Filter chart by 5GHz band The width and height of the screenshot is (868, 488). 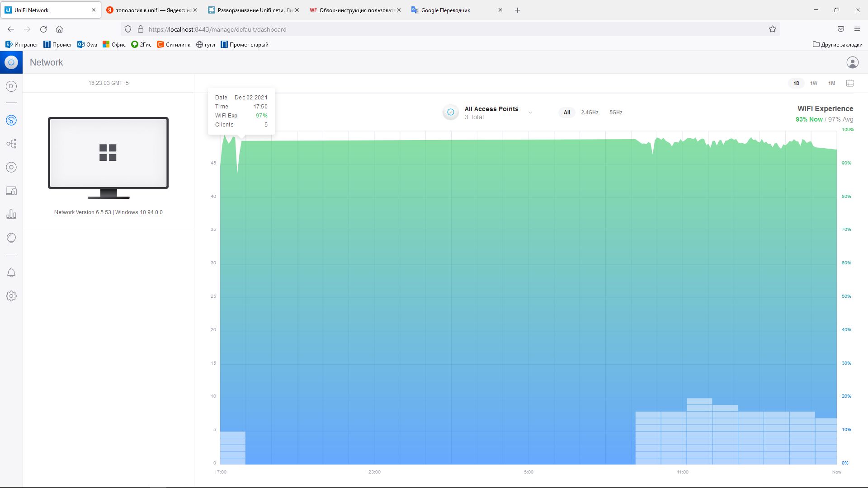[616, 113]
